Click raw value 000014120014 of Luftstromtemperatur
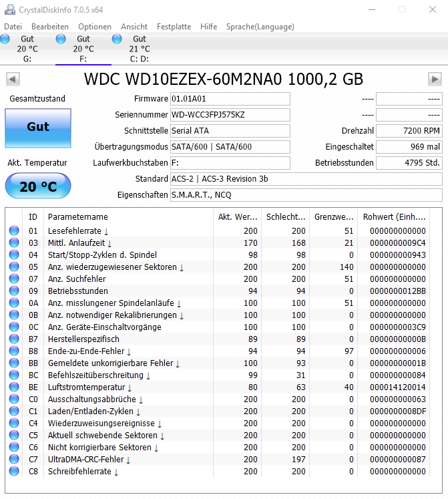The image size is (448, 499). pyautogui.click(x=398, y=387)
